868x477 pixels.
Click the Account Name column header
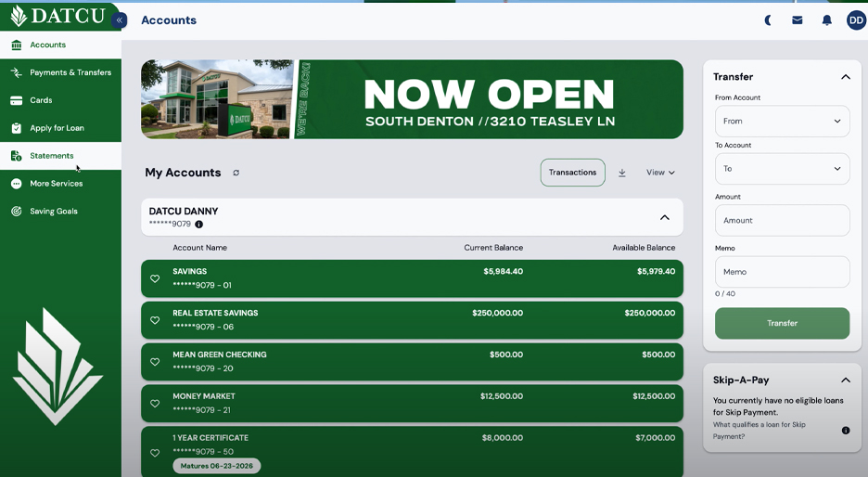point(199,248)
